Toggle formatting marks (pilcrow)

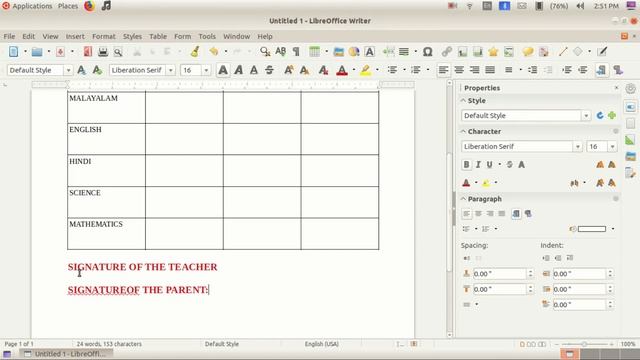296,52
